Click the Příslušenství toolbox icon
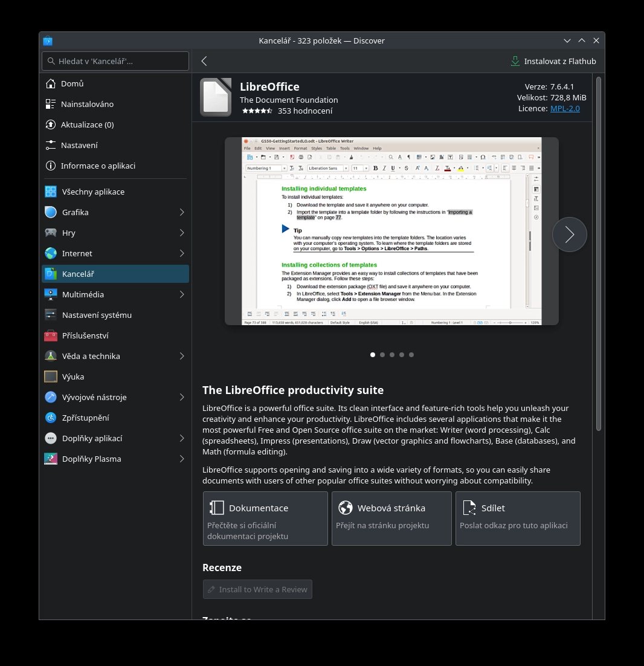Viewport: 644px width, 666px height. tap(51, 335)
